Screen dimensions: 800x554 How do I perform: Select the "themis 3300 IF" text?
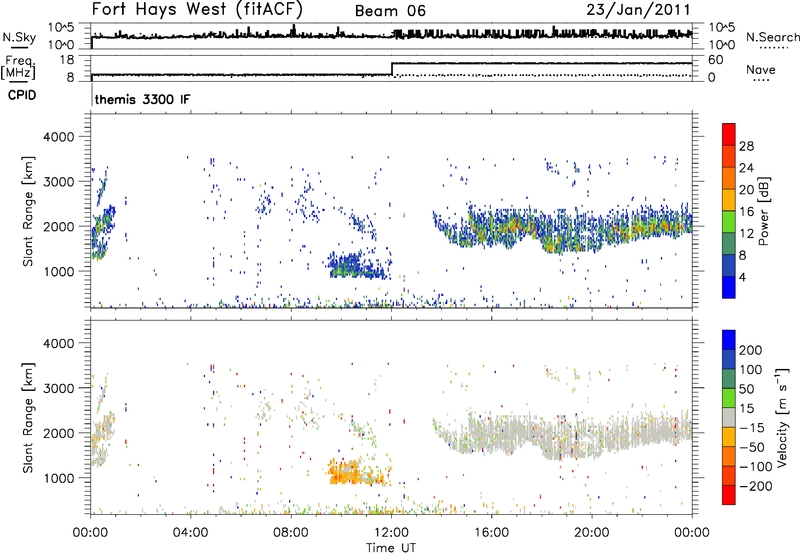click(x=142, y=99)
